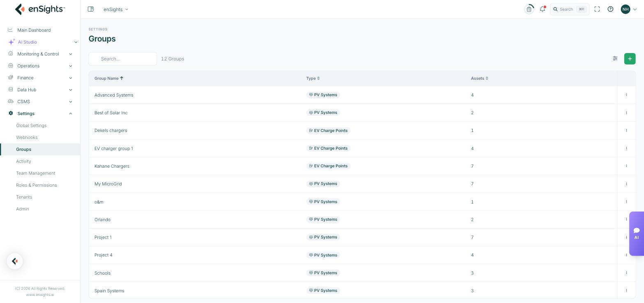Expand the Monitoring & Control chevron
Image resolution: width=644 pixels, height=303 pixels.
[x=71, y=54]
